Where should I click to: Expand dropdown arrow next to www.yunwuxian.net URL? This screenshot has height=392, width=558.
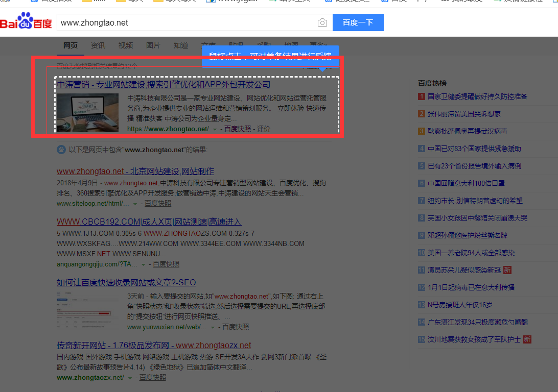click(x=213, y=327)
